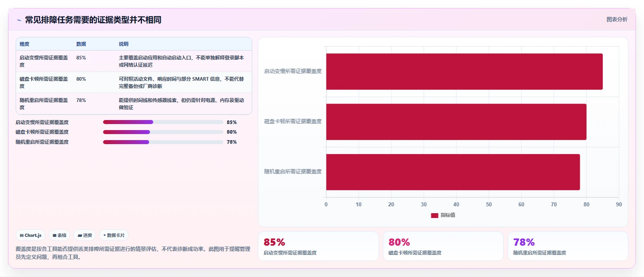Click the x-axis tick 0
Screen dimensions: 644x277
tap(326, 205)
